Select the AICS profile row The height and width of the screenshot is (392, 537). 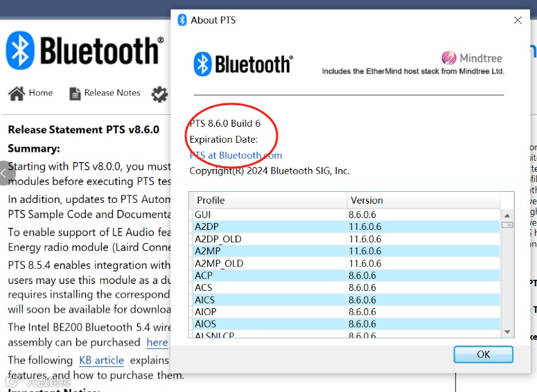(346, 300)
